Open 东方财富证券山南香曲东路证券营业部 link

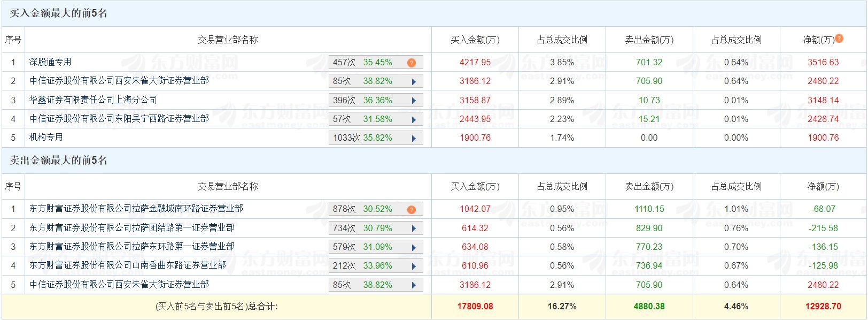tap(128, 265)
